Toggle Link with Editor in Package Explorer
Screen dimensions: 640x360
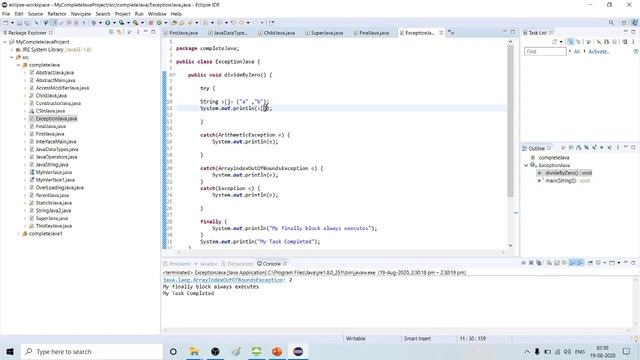click(x=119, y=32)
